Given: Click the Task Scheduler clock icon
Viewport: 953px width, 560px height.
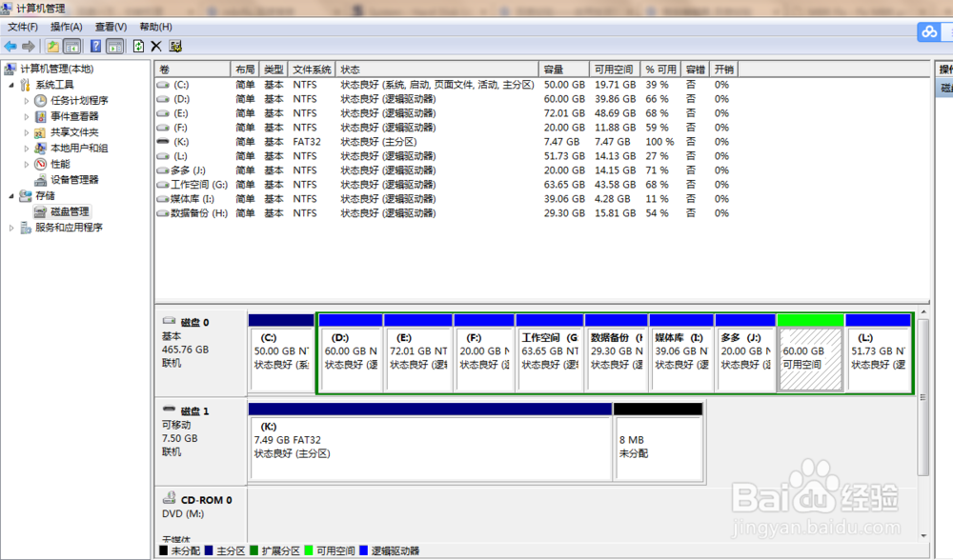Looking at the screenshot, I should point(41,101).
